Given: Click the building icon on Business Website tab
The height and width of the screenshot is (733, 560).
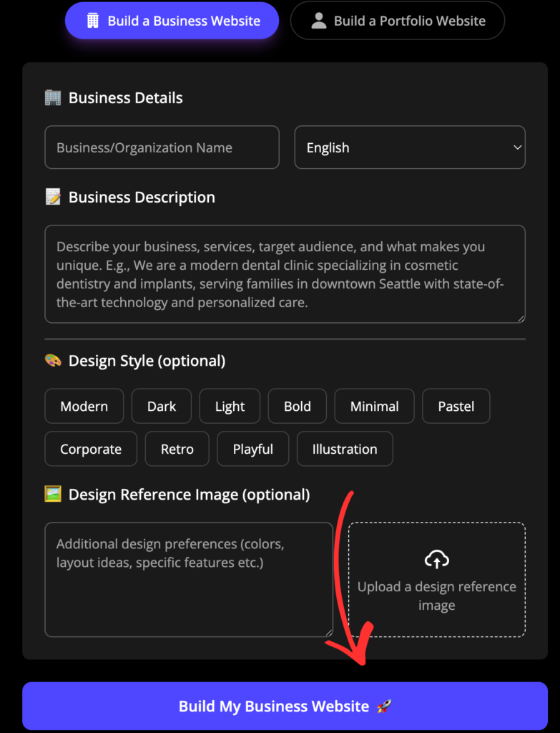Looking at the screenshot, I should pos(93,21).
